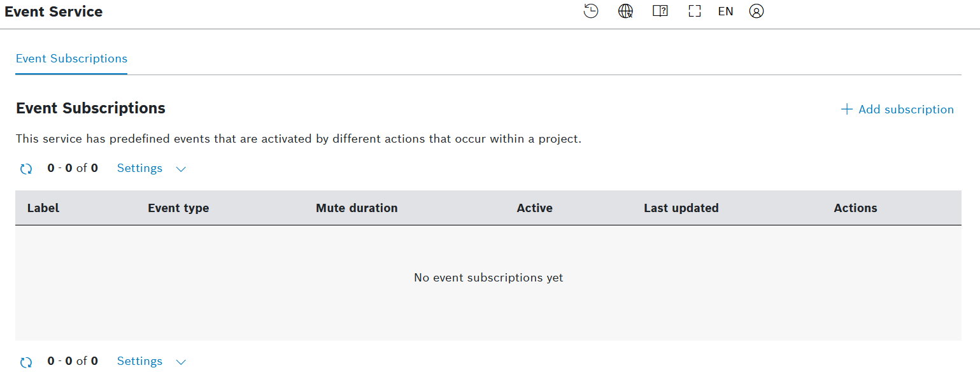Sort by the Label column header
Image resolution: width=980 pixels, height=377 pixels.
(43, 208)
